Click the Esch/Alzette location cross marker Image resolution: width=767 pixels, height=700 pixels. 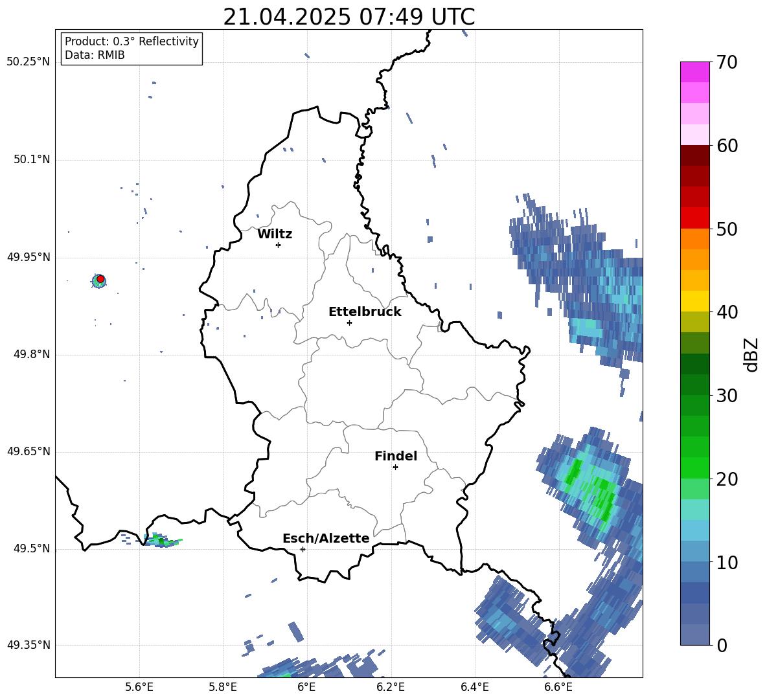click(303, 549)
